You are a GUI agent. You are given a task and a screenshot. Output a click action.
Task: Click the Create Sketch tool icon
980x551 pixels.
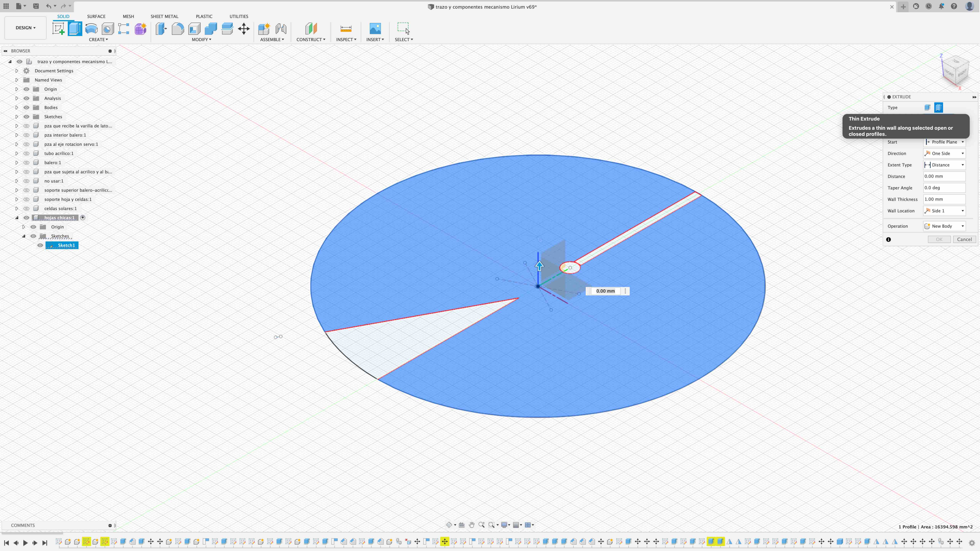click(59, 29)
